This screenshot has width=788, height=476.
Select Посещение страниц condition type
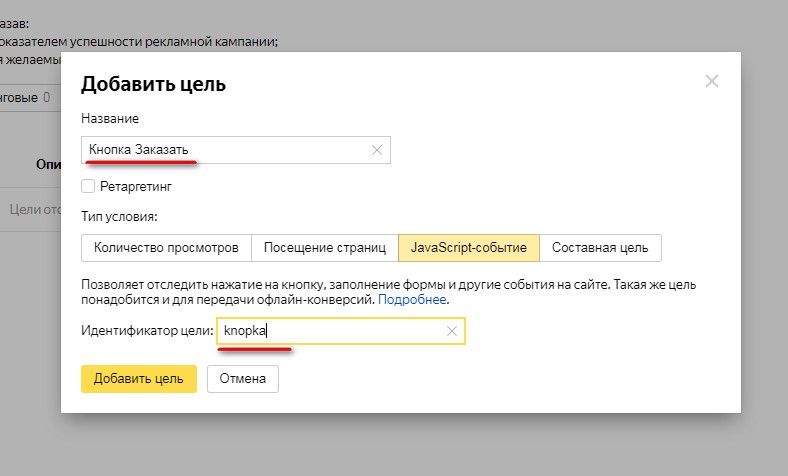pyautogui.click(x=324, y=247)
